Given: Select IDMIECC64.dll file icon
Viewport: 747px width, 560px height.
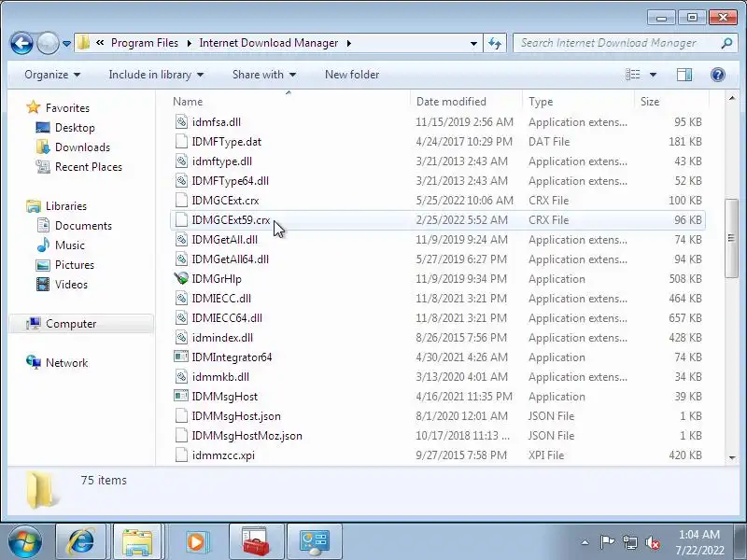Looking at the screenshot, I should pyautogui.click(x=181, y=318).
